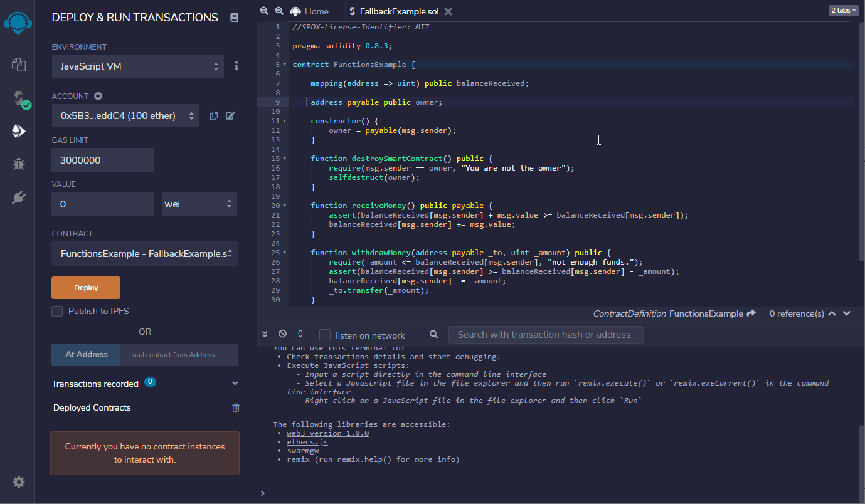Click terminal search magnifier icon
Screen dimensions: 865x504
click(433, 335)
